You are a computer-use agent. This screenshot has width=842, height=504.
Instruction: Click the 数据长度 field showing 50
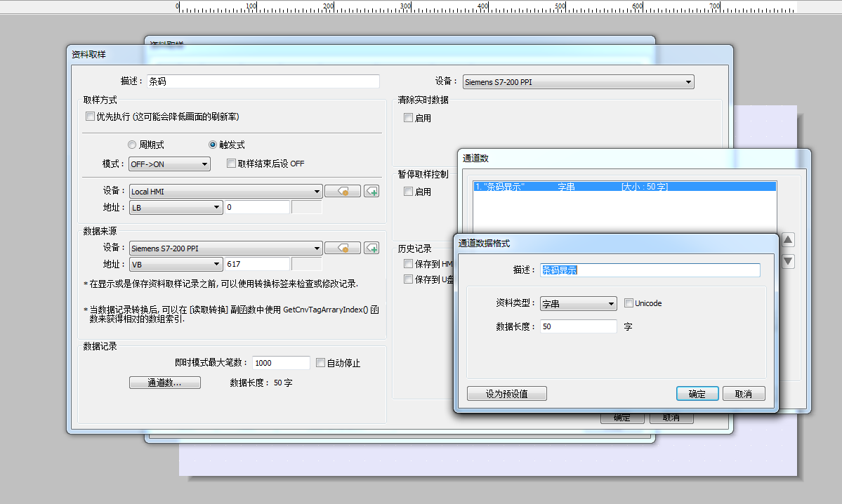click(x=577, y=326)
